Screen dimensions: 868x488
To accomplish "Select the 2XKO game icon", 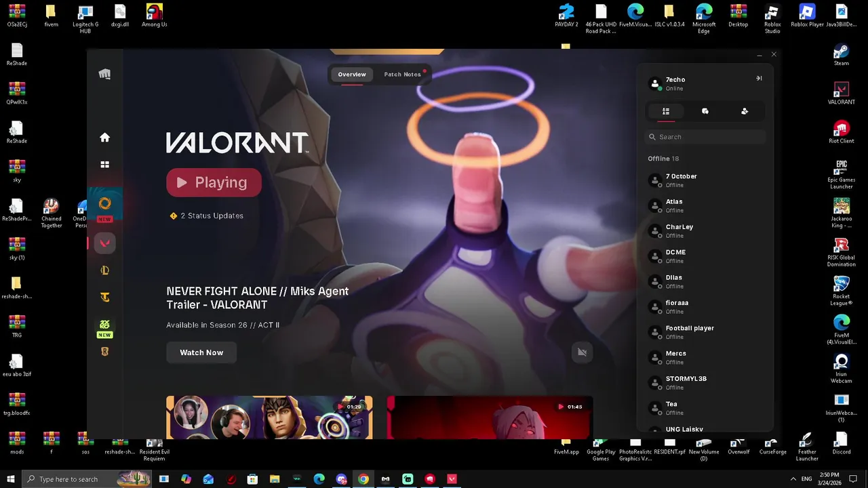I will [x=104, y=325].
